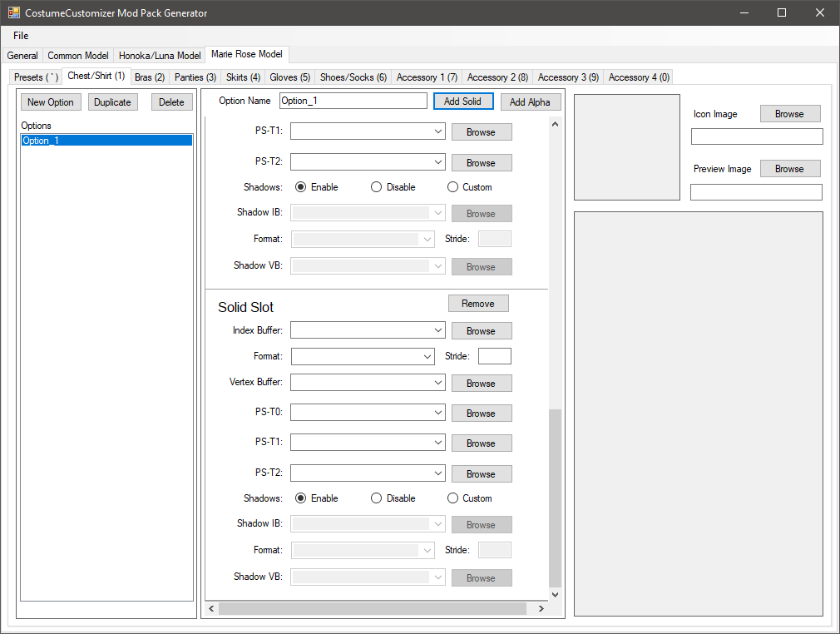Click the New Option button
The width and height of the screenshot is (840, 634).
coord(51,102)
